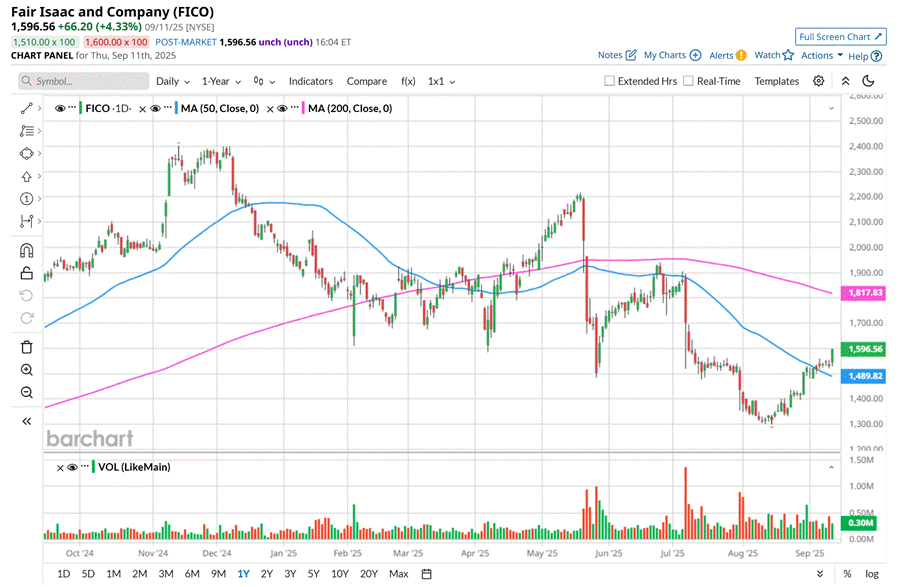Toggle log scale button
The image size is (903, 587).
[x=872, y=574]
